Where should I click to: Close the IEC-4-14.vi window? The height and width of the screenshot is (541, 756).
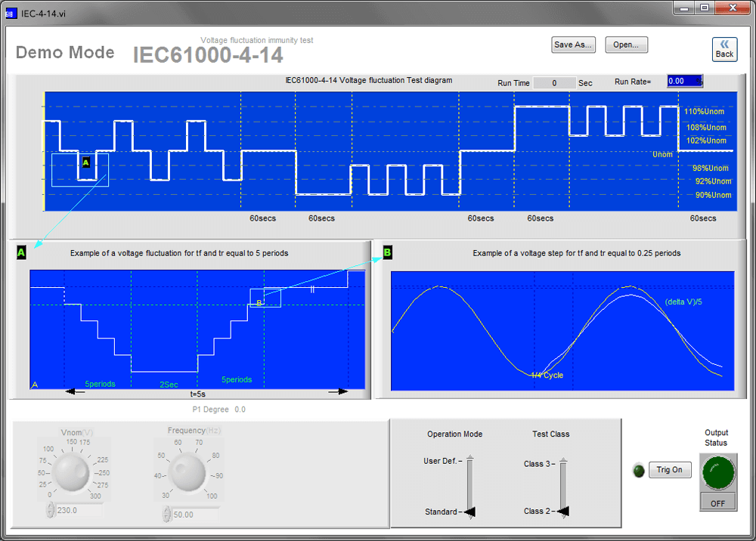click(x=733, y=8)
